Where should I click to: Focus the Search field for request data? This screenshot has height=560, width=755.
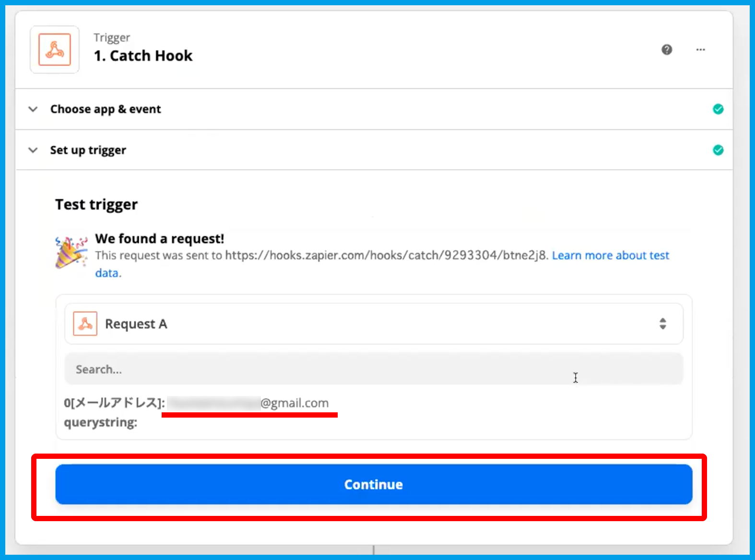pyautogui.click(x=373, y=369)
